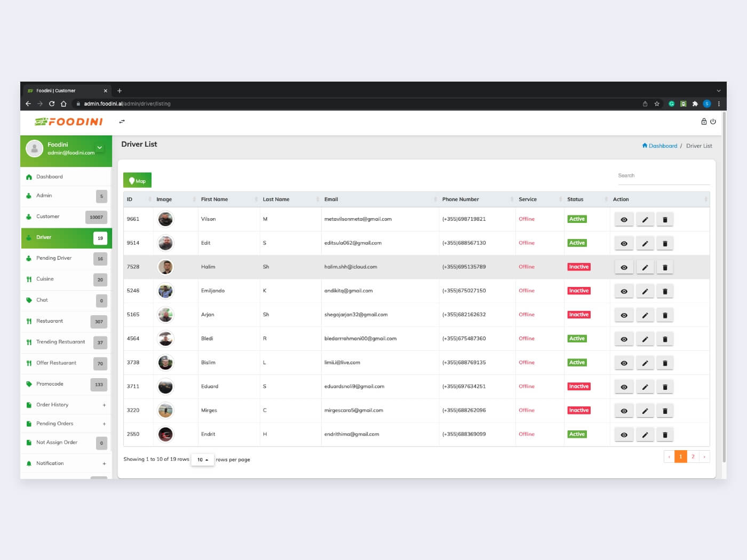
Task: Sort table by ID column
Action: coord(138,199)
